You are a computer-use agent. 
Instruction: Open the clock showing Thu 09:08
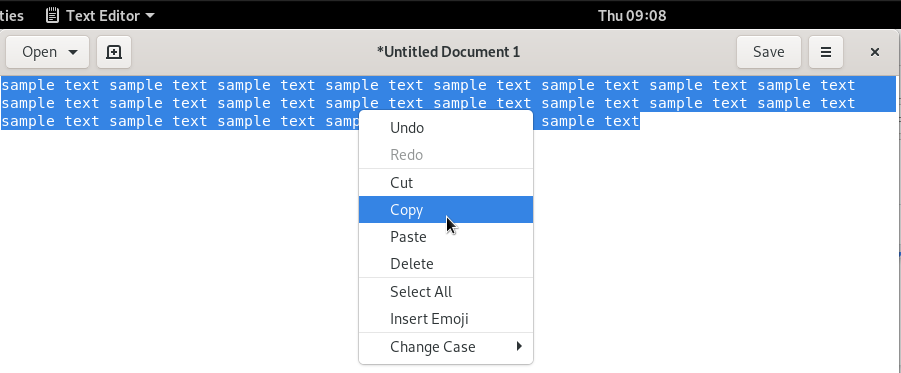(x=632, y=16)
